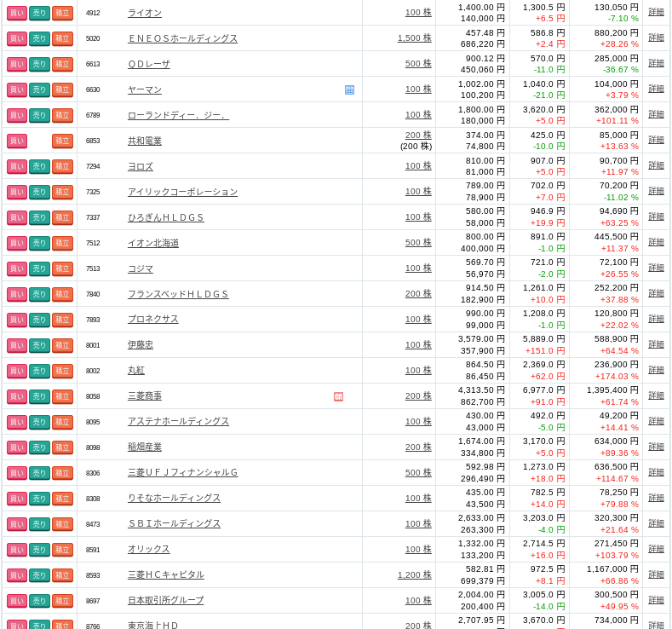Click the red CA icon beside 三菱商事
The width and height of the screenshot is (672, 629).
338,396
